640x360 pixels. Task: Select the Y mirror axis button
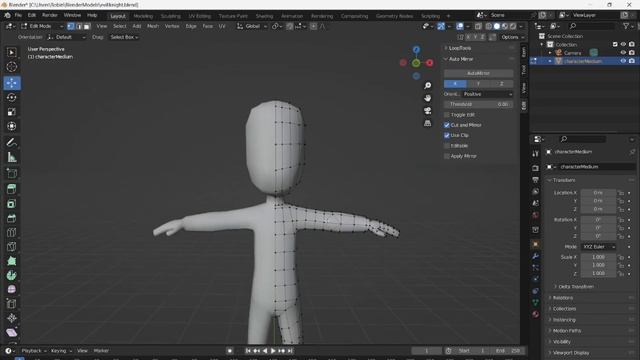[478, 84]
